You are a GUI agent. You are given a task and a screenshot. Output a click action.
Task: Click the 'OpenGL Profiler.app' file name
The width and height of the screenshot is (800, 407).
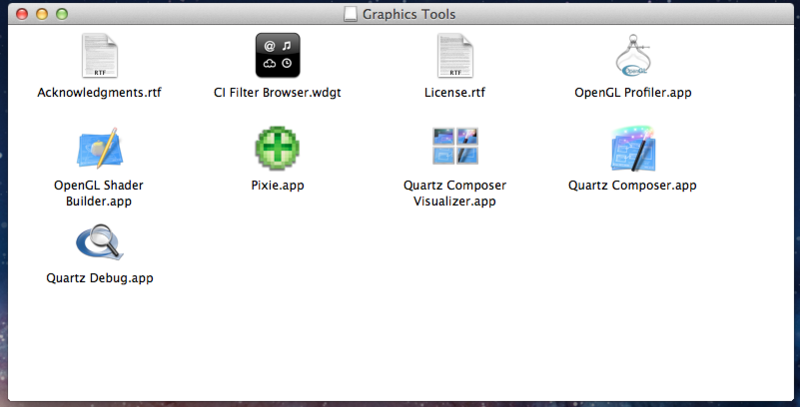[x=633, y=92]
